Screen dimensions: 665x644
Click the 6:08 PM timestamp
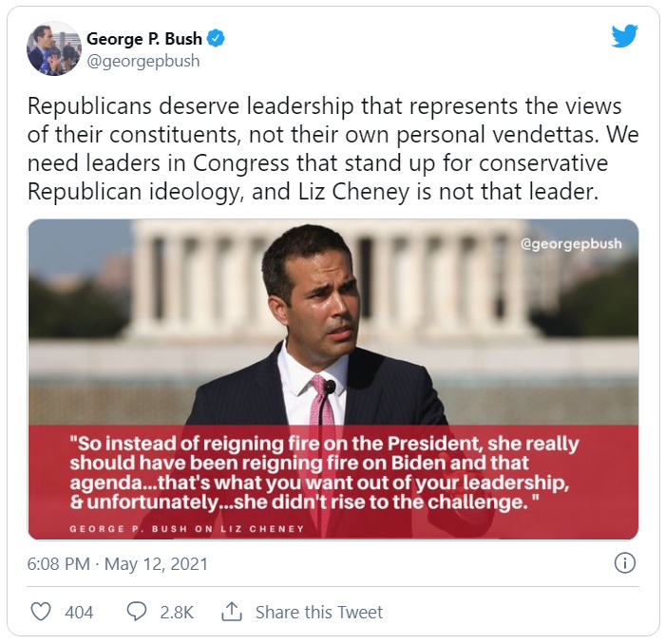point(60,564)
